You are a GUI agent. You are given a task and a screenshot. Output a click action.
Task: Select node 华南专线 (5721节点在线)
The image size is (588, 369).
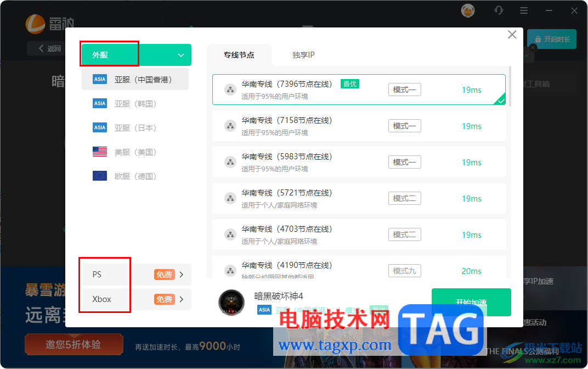click(359, 198)
